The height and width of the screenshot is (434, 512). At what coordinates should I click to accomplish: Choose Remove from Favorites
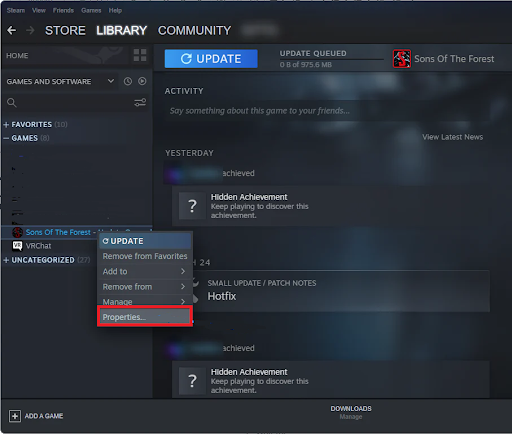(x=145, y=256)
